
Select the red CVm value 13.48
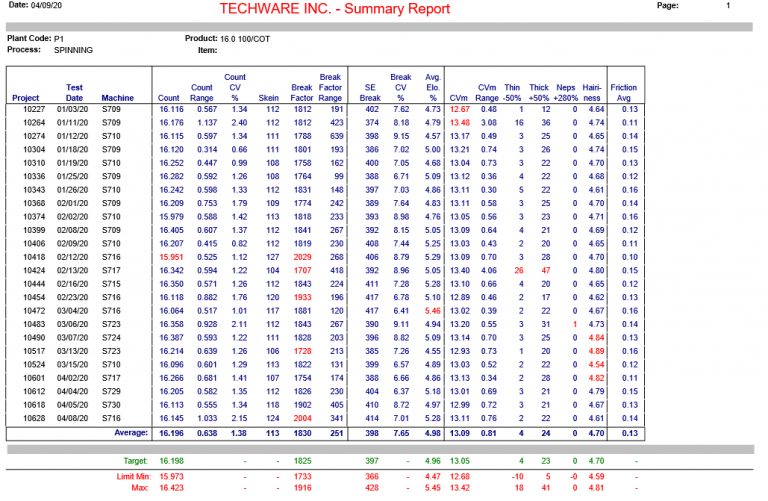tap(460, 122)
